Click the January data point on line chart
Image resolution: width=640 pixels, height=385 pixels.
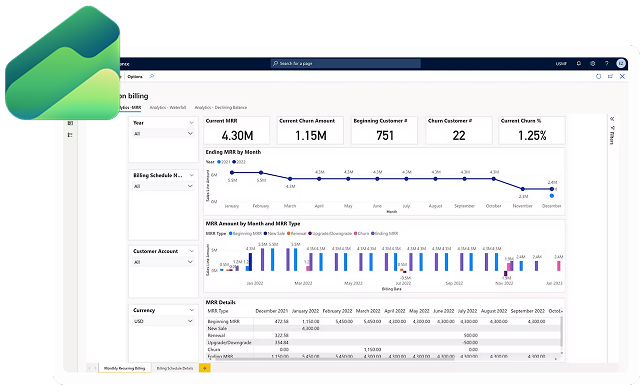[x=232, y=173]
